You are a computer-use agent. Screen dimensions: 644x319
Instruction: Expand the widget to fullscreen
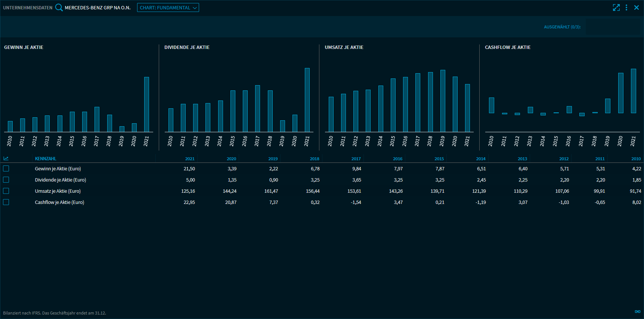(x=616, y=7)
